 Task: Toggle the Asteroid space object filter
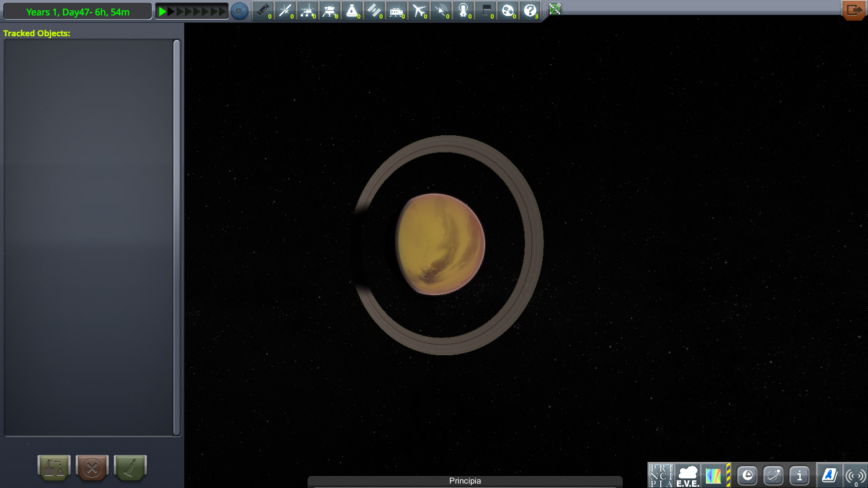tap(508, 11)
